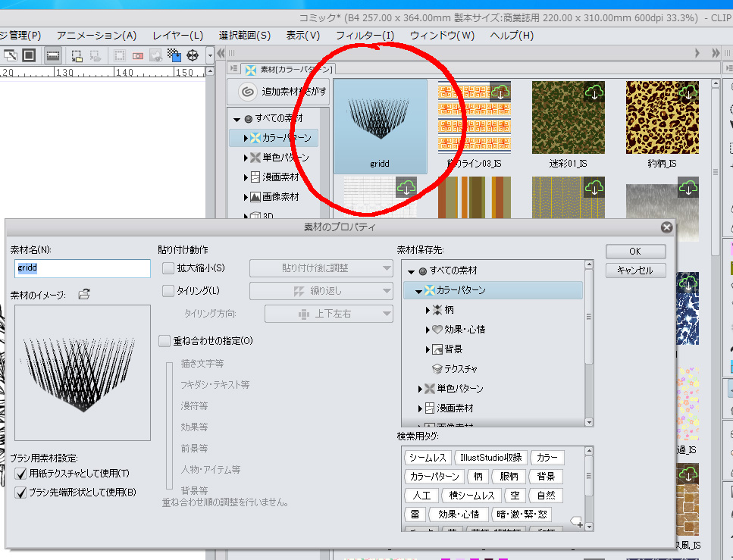Open the レイヤー(L) menu
733x560 pixels.
tap(177, 36)
